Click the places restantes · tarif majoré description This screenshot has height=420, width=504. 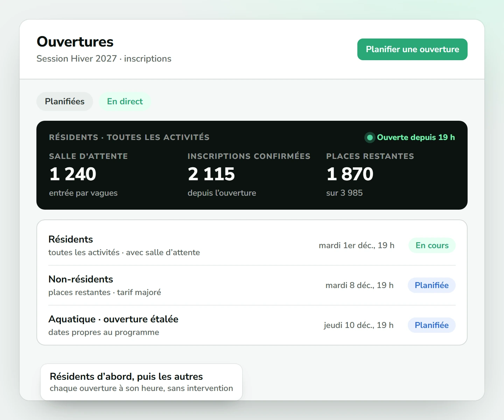(105, 293)
